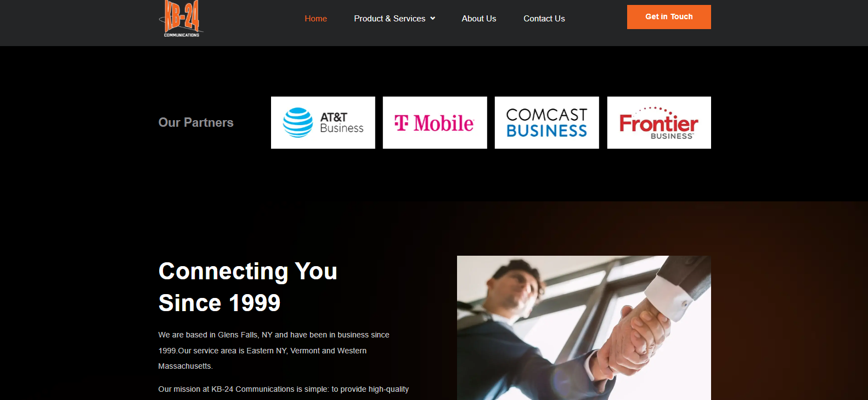The image size is (868, 400).
Task: Open the Contact Us page
Action: (544, 19)
